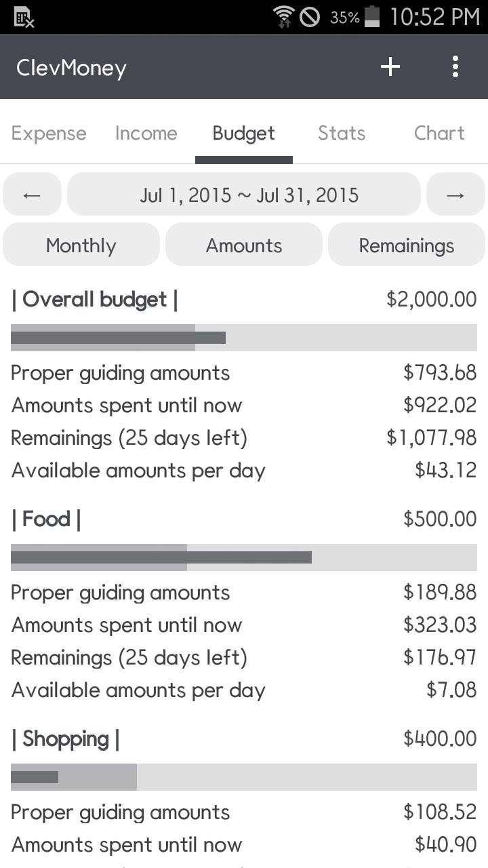Go to previous month with left arrow
The width and height of the screenshot is (488, 868).
click(32, 195)
